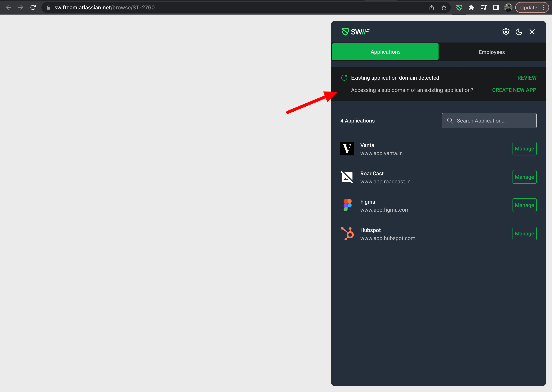Bookmark this page with star icon
This screenshot has width=552, height=392.
444,7
